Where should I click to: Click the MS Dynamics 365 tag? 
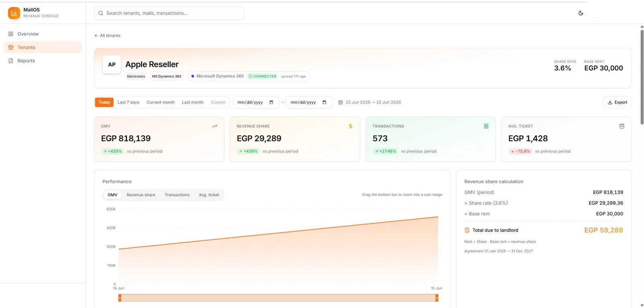167,76
